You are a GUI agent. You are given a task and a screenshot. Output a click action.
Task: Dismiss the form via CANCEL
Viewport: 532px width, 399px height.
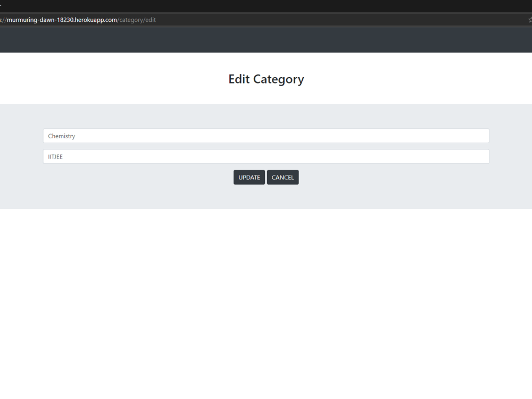click(282, 177)
